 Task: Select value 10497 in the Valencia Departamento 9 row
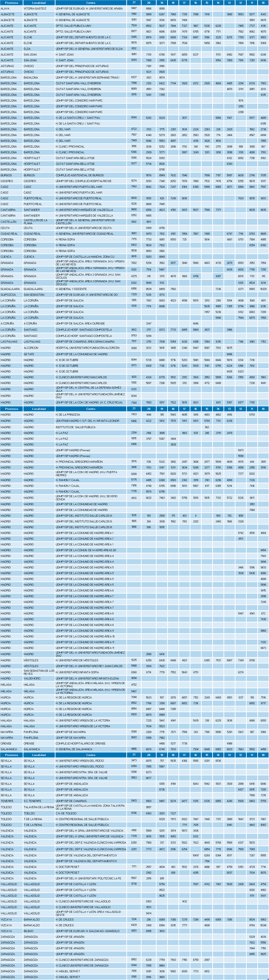click(x=196, y=856)
